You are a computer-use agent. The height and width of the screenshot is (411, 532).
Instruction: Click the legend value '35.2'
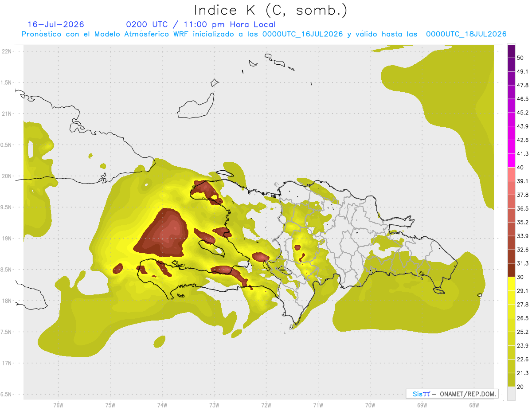tap(523, 222)
